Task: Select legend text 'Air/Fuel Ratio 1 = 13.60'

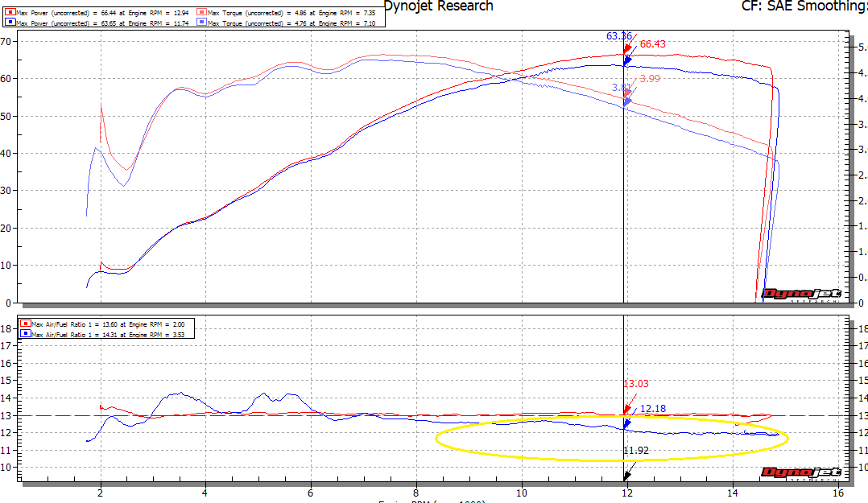Action: click(108, 324)
